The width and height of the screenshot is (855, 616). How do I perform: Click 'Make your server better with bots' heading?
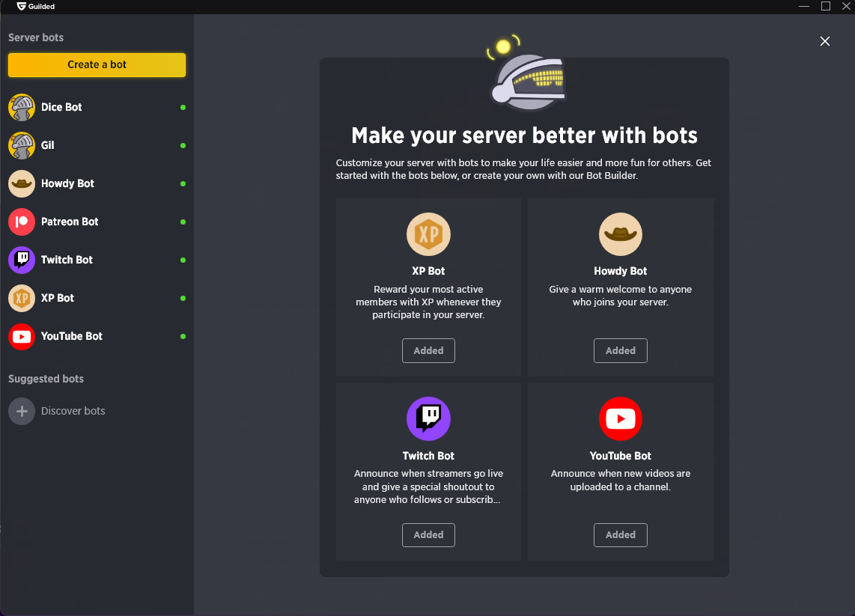(x=525, y=135)
